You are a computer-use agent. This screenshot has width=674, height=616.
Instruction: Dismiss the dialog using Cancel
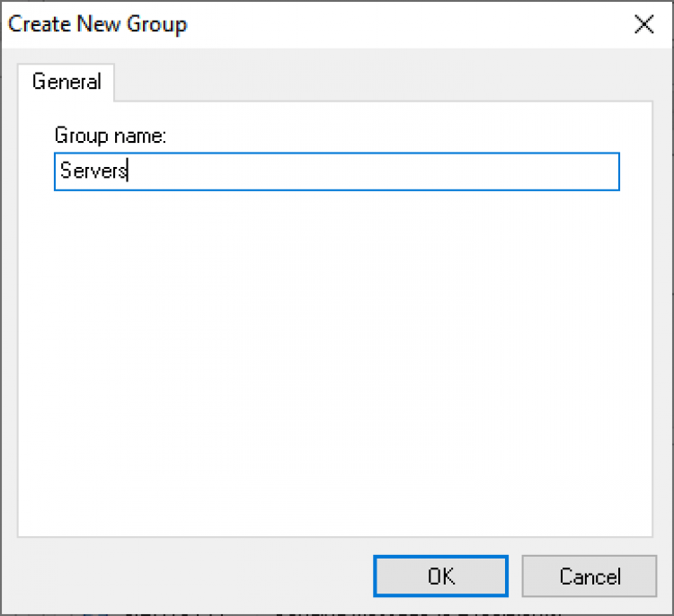coord(590,576)
